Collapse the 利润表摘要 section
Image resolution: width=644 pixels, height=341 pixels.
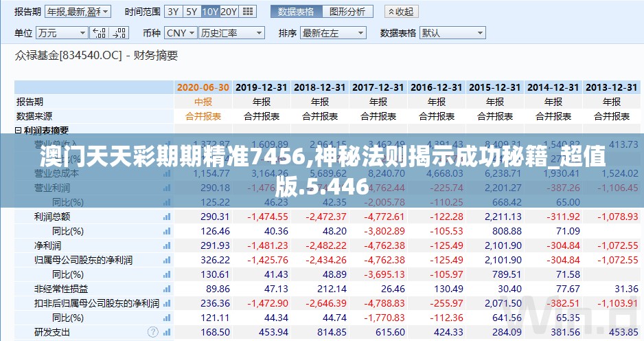18,131
